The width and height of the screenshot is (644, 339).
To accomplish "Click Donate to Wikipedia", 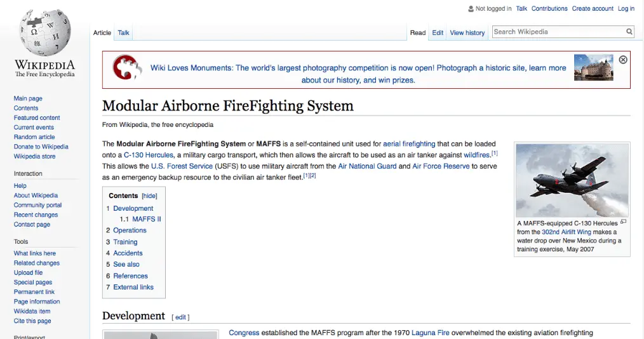I will pyautogui.click(x=41, y=147).
